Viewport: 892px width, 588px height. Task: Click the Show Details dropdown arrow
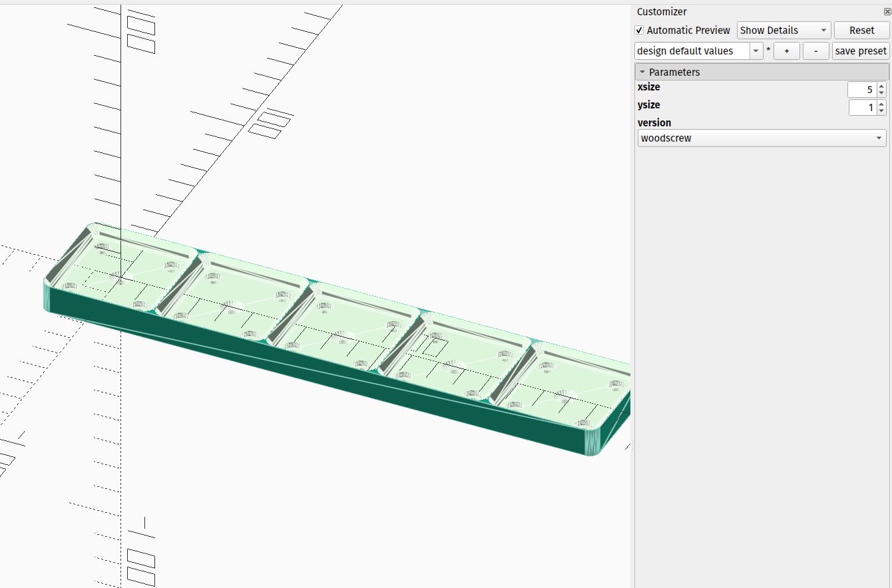click(823, 30)
